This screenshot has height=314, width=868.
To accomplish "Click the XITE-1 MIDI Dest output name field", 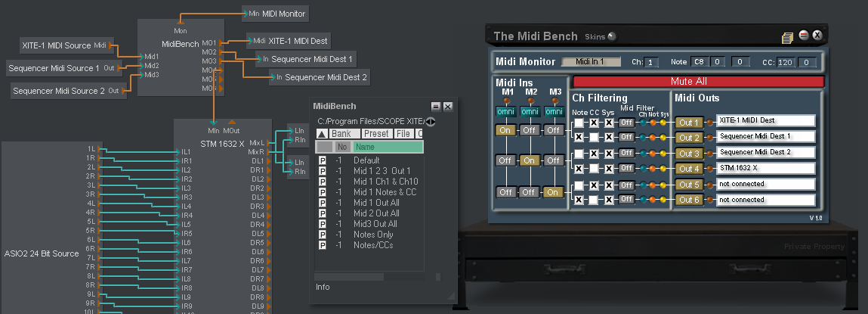I will tap(765, 120).
